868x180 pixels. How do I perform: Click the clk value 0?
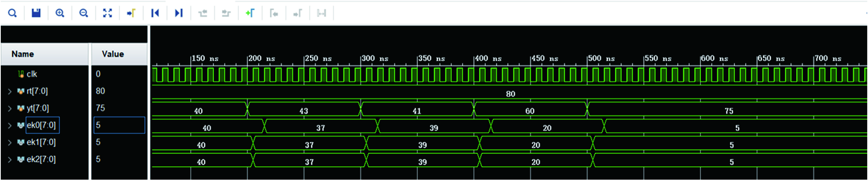click(98, 74)
